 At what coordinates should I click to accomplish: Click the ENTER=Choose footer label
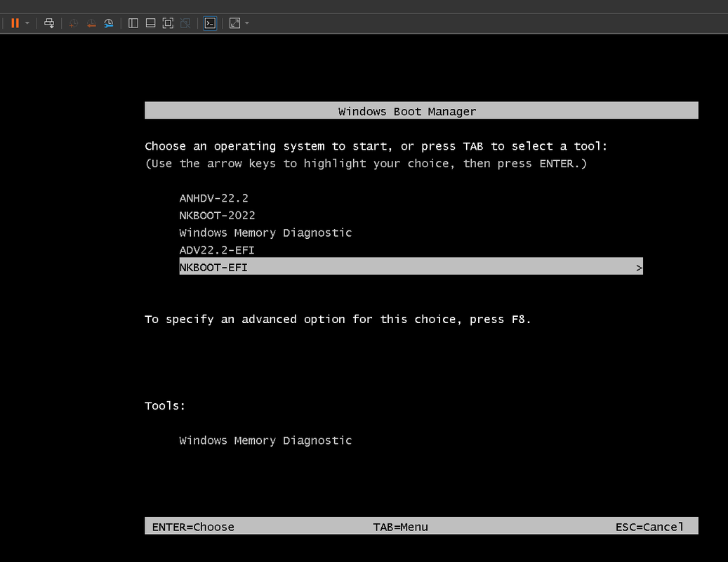pos(193,527)
